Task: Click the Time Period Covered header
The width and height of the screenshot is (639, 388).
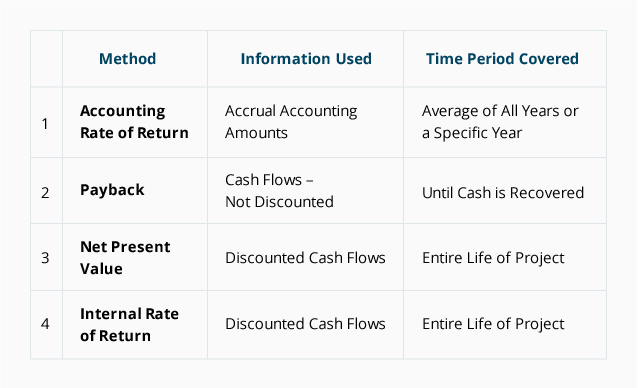Action: point(502,59)
